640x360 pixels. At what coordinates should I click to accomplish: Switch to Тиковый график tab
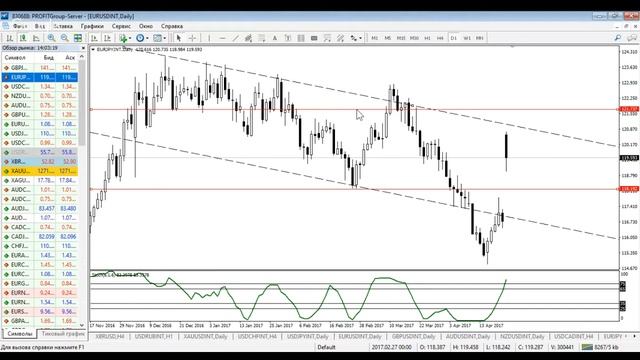[x=63, y=334]
